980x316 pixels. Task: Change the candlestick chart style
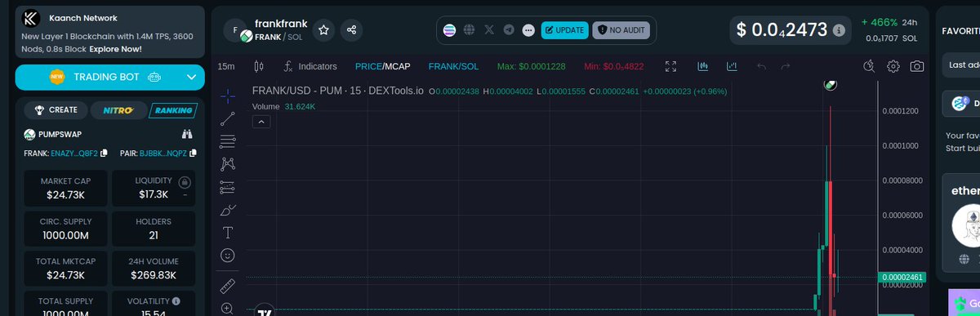[259, 66]
